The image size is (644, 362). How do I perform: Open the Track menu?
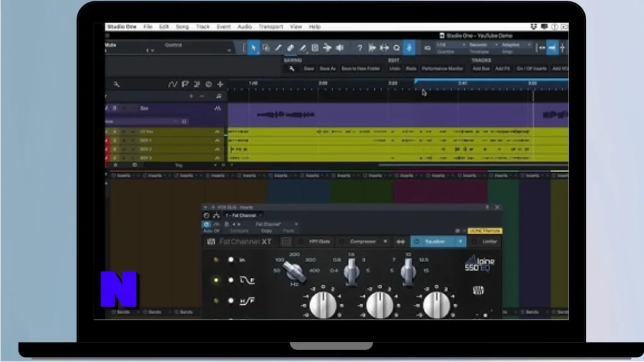203,26
